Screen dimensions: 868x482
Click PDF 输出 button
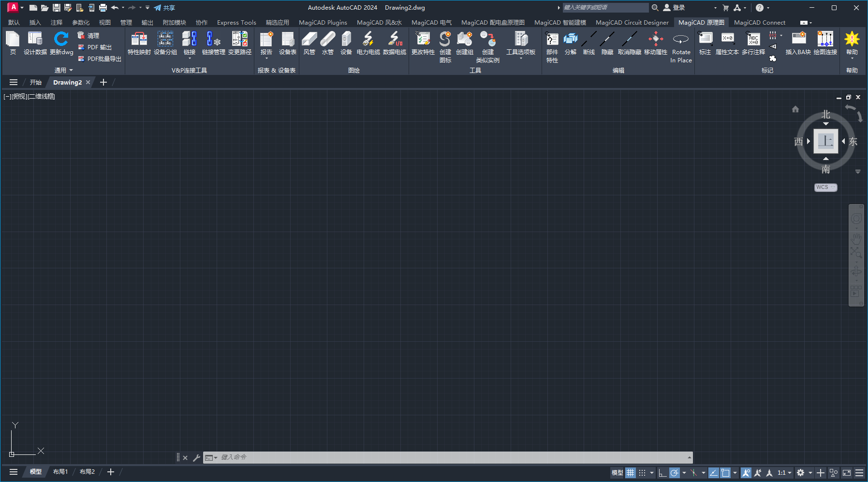coord(95,47)
